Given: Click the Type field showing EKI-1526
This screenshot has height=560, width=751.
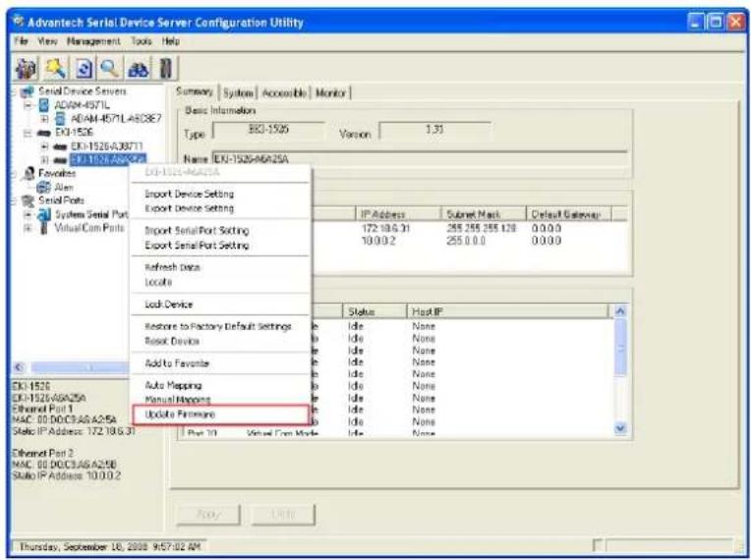Looking at the screenshot, I should pos(268,130).
